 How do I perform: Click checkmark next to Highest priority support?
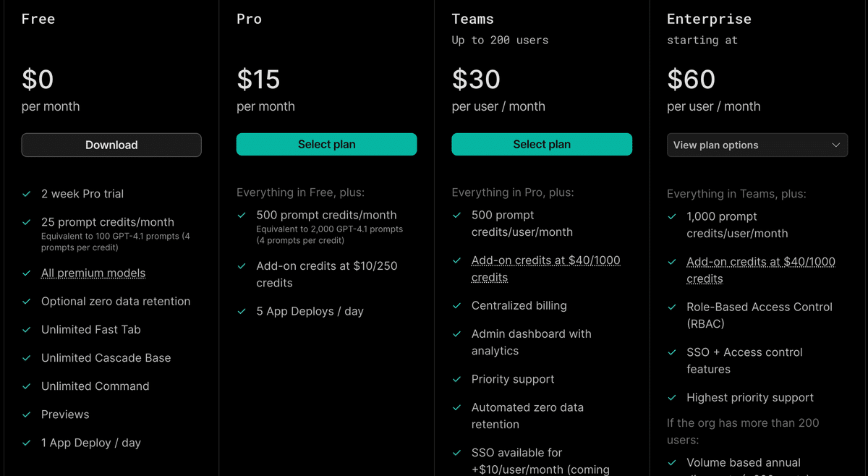[672, 398]
